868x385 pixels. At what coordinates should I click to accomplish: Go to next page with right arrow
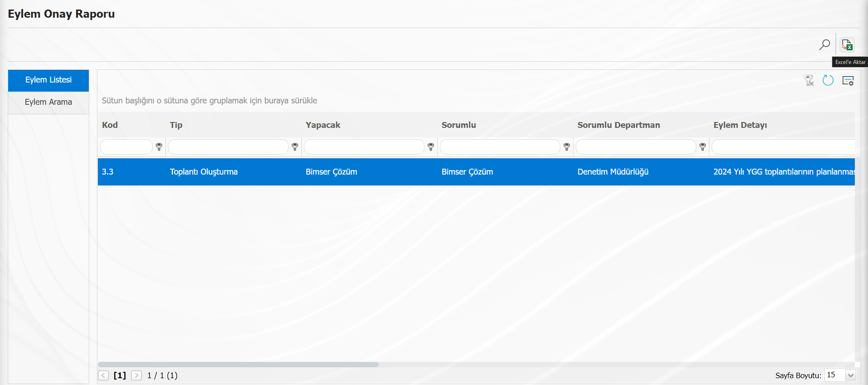136,375
